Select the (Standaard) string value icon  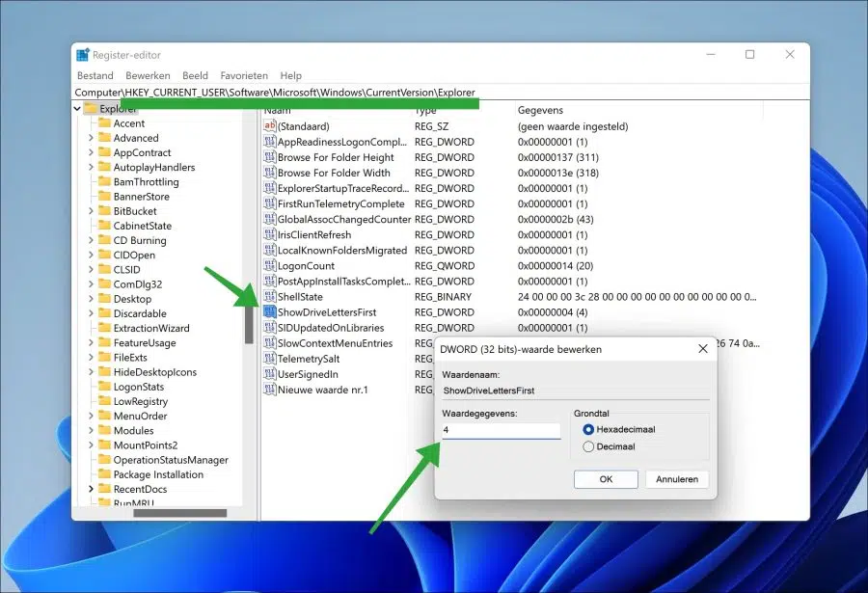pyautogui.click(x=270, y=126)
